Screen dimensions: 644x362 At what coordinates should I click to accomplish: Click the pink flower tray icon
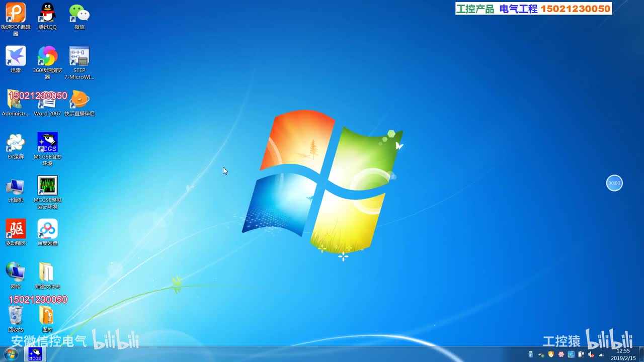561,354
